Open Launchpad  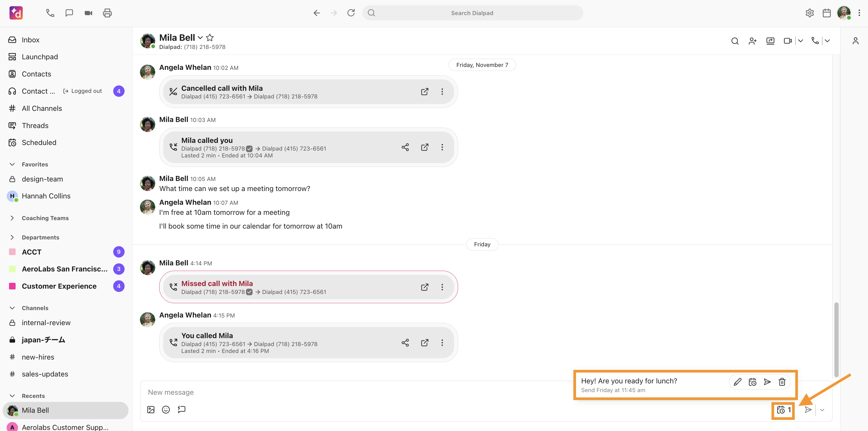[x=66, y=57]
